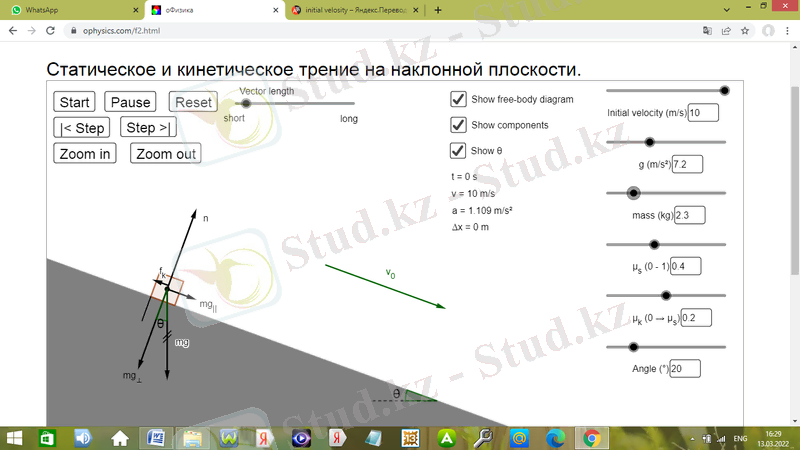The image size is (800, 450).
Task: Click Zoom out button
Action: [x=166, y=154]
